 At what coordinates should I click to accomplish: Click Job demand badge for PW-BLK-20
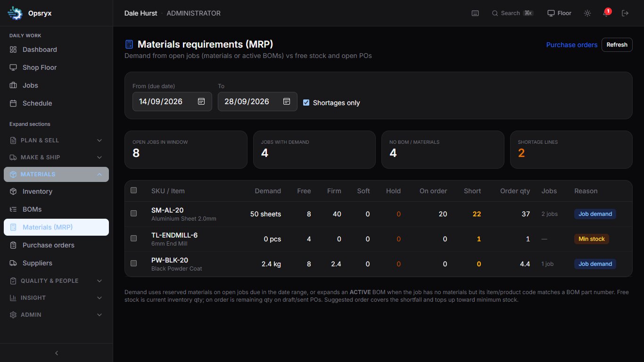point(595,264)
